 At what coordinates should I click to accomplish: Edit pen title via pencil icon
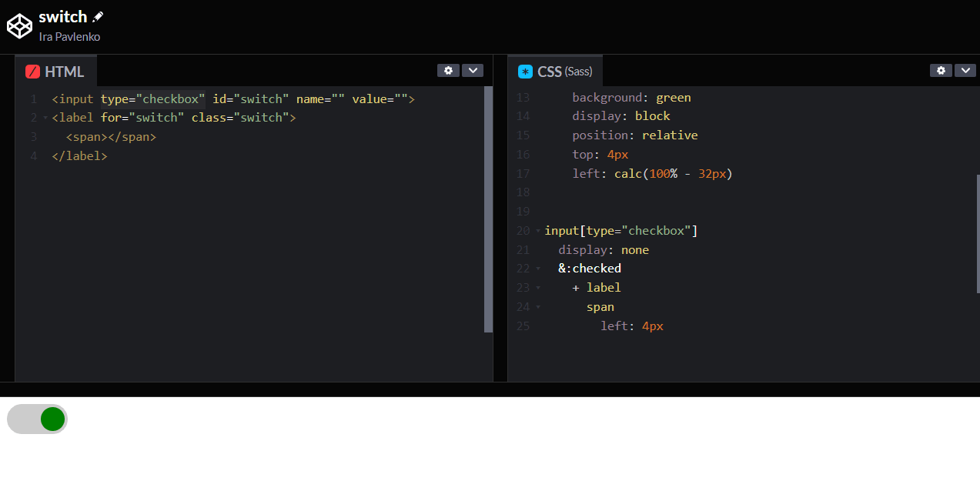98,17
